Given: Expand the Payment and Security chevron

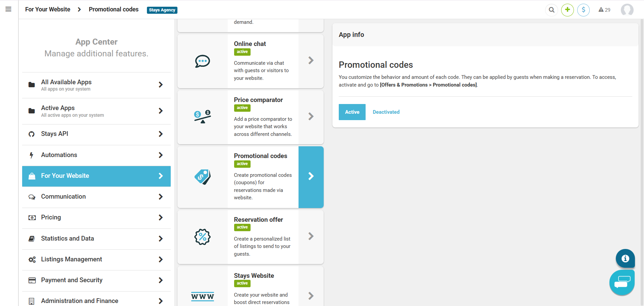Looking at the screenshot, I should (x=161, y=280).
